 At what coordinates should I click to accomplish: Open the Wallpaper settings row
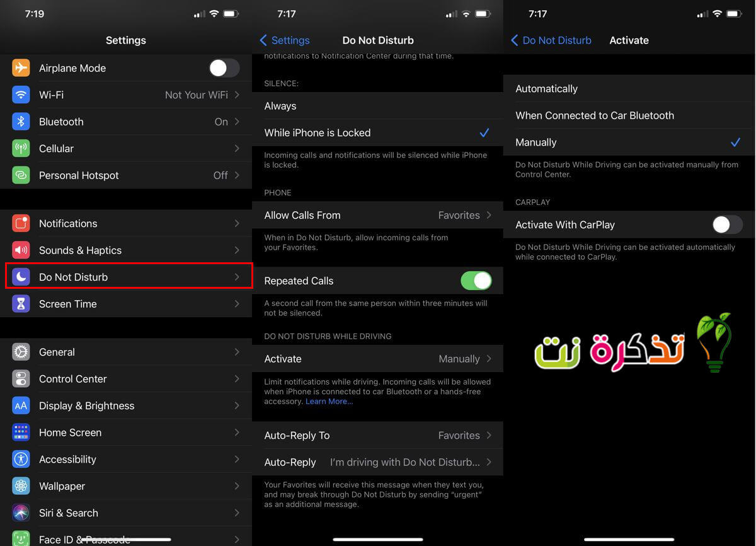point(126,486)
